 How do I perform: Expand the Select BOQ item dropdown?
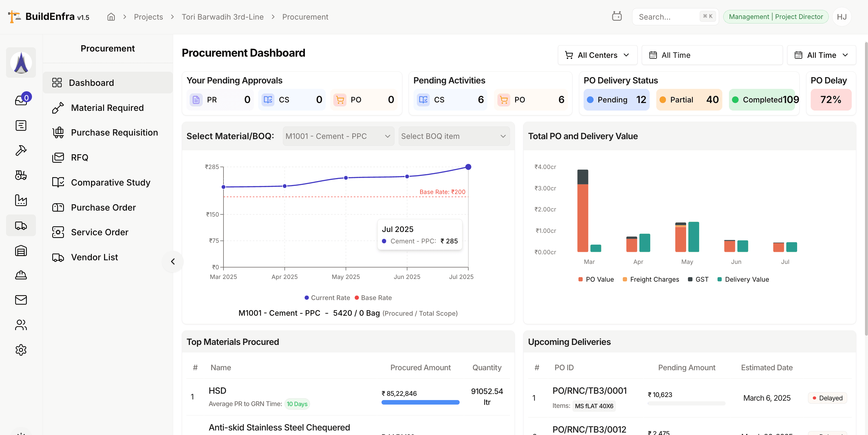454,136
